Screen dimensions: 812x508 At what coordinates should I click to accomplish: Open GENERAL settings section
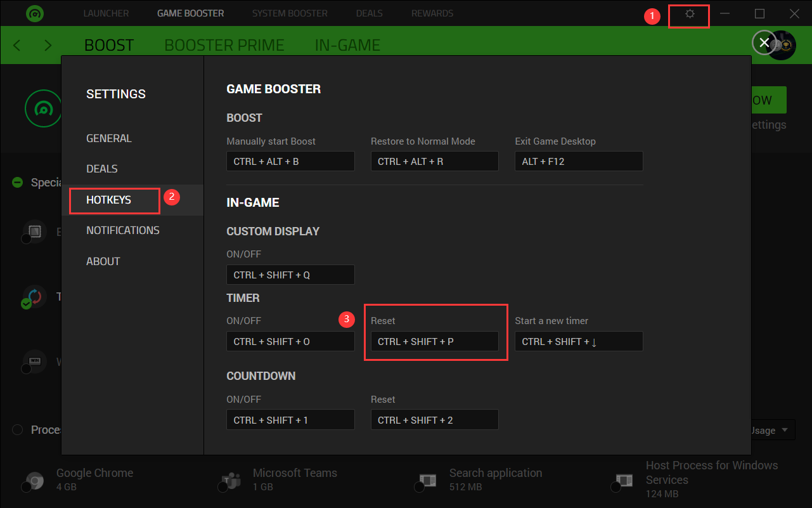pos(109,138)
